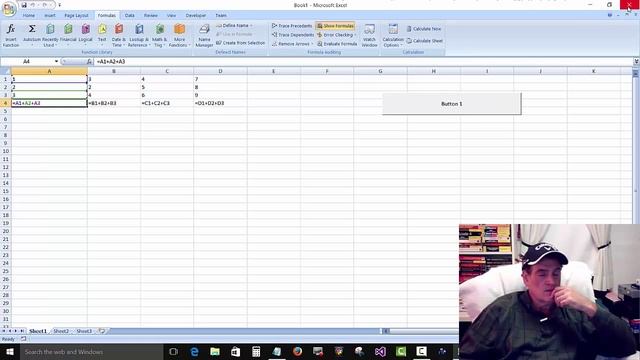This screenshot has width=640, height=360.
Task: Open the View ribbon tab
Action: (x=171, y=16)
